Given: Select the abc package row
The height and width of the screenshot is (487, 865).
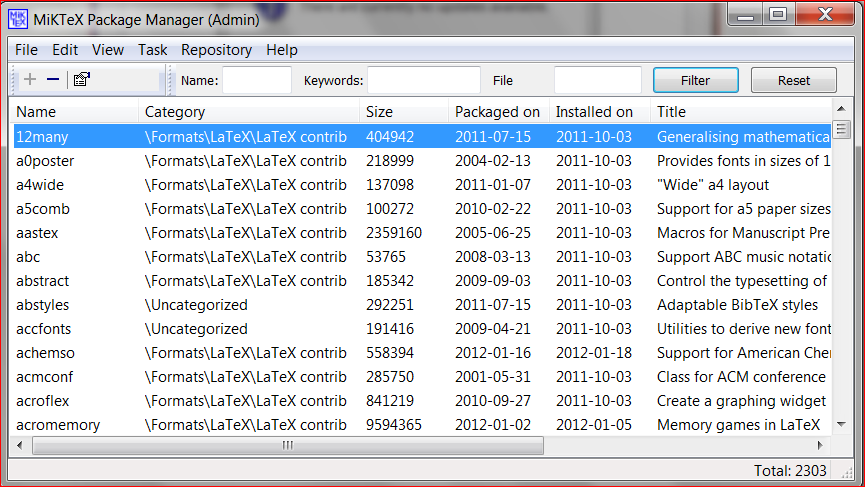Looking at the screenshot, I should click(422, 256).
